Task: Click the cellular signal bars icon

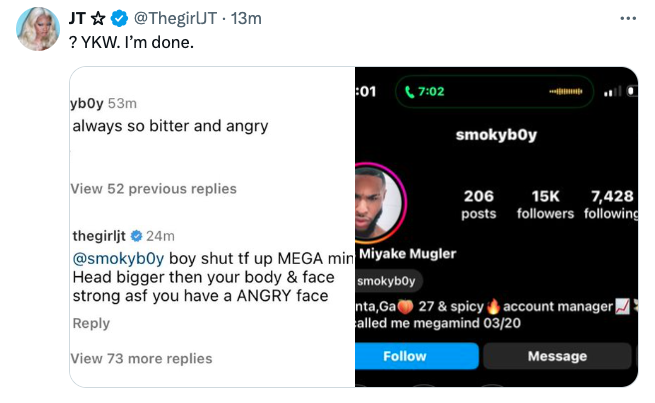Action: [x=612, y=92]
